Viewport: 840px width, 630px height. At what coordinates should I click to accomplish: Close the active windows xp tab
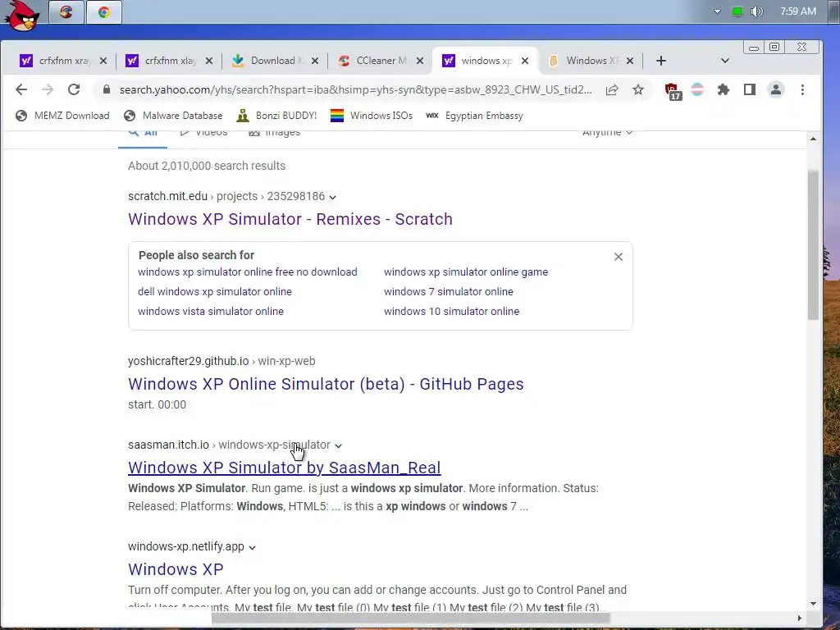[x=525, y=61]
